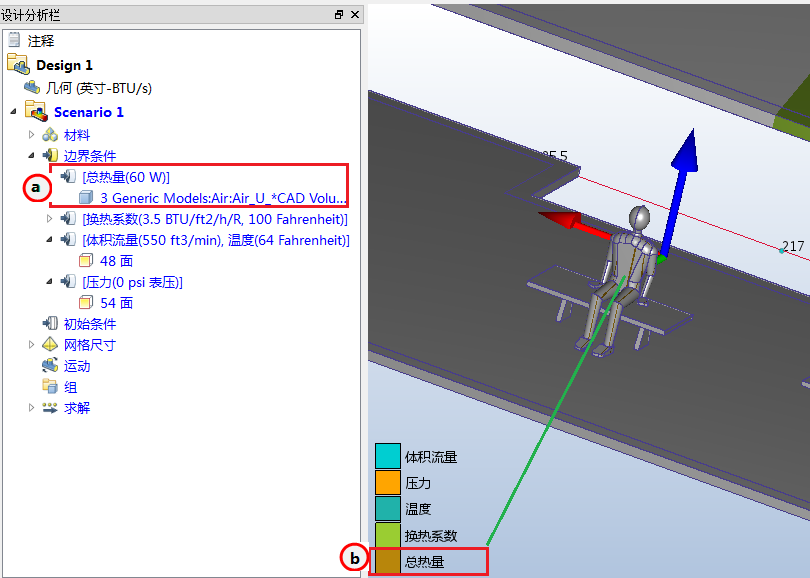Select the 组 tree item
Viewport: 810px width, 578px height.
coord(70,387)
